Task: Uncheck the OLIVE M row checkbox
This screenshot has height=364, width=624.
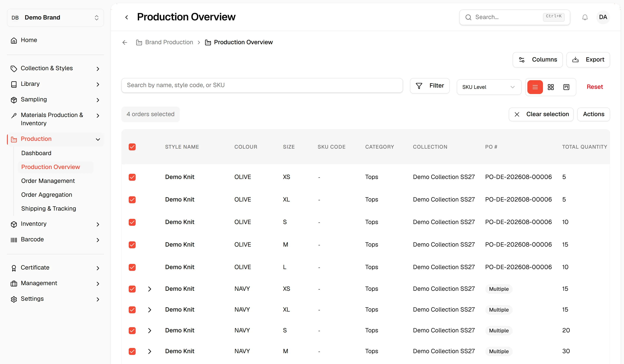Action: [132, 245]
